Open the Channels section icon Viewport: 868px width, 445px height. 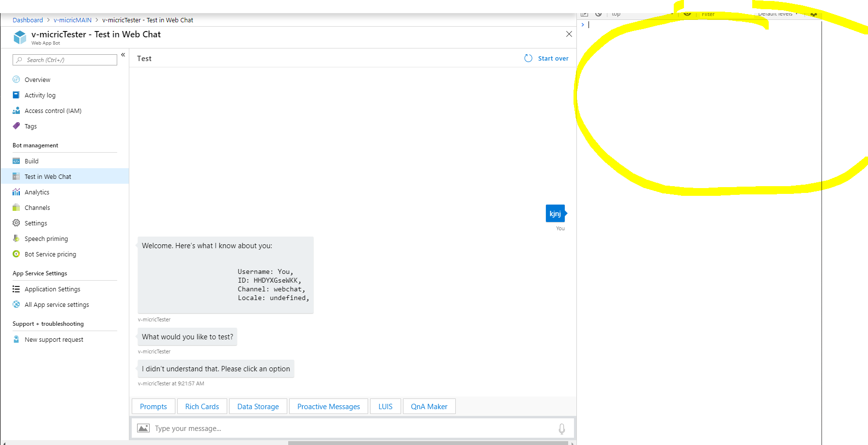coord(16,207)
